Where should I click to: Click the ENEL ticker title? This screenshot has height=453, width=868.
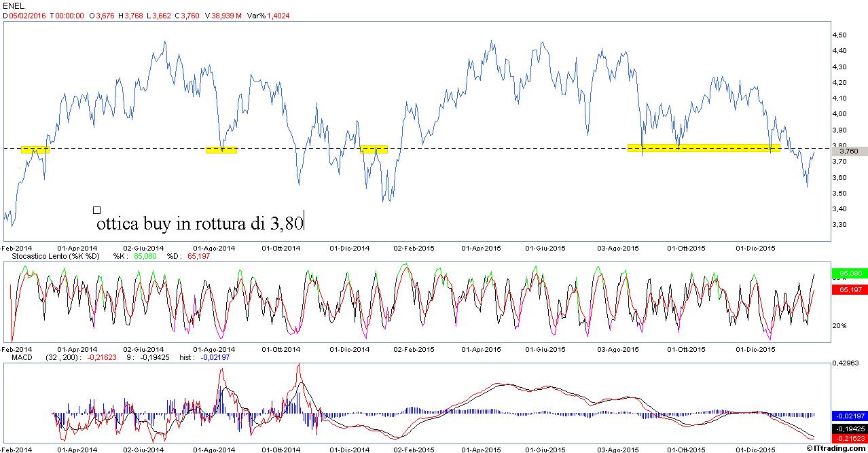click(14, 5)
